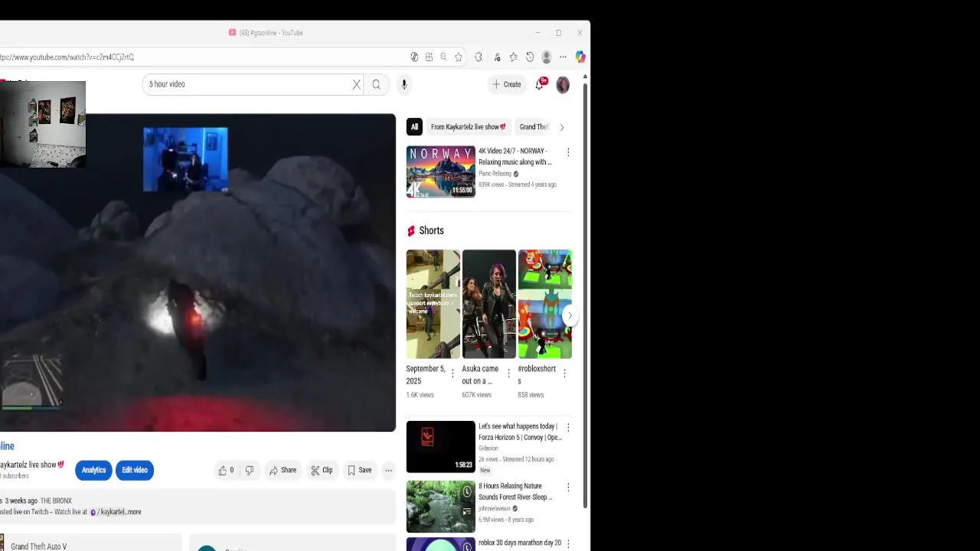Show more Shorts with next arrow
This screenshot has height=551, width=980.
569,315
